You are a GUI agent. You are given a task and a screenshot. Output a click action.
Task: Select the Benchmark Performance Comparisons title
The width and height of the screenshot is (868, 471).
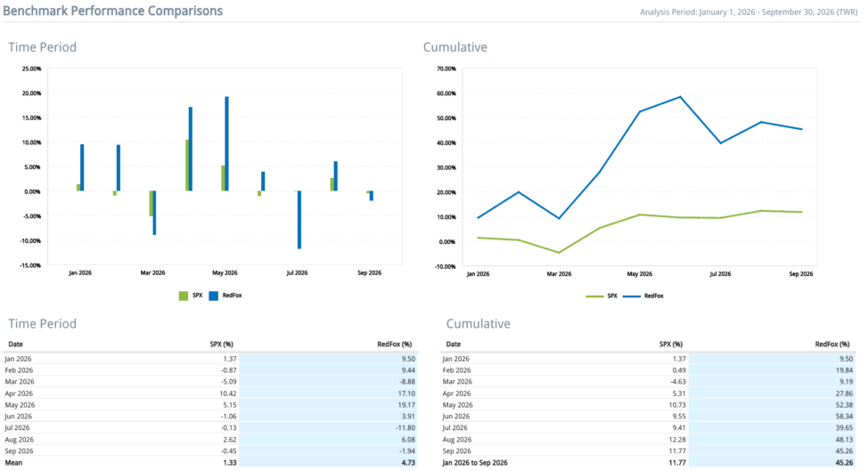(x=113, y=11)
